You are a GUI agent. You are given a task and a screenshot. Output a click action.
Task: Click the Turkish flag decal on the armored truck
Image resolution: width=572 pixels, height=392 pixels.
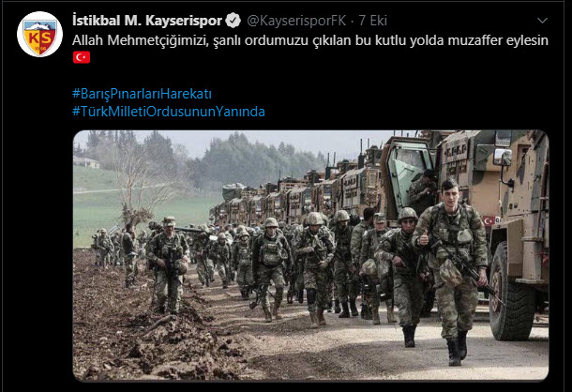(x=489, y=220)
